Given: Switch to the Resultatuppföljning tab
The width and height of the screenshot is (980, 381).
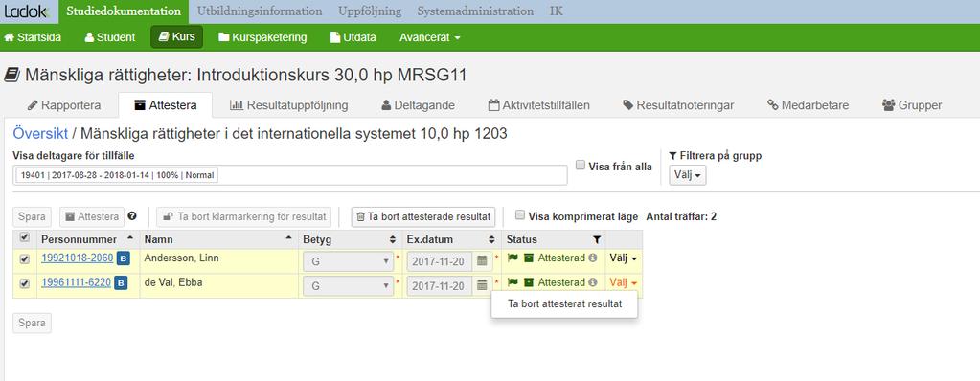Looking at the screenshot, I should pyautogui.click(x=288, y=105).
